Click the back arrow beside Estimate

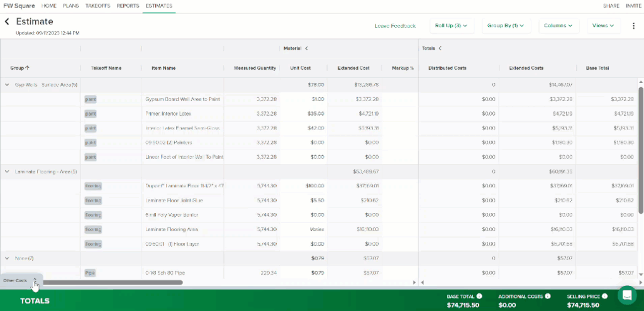pyautogui.click(x=7, y=22)
